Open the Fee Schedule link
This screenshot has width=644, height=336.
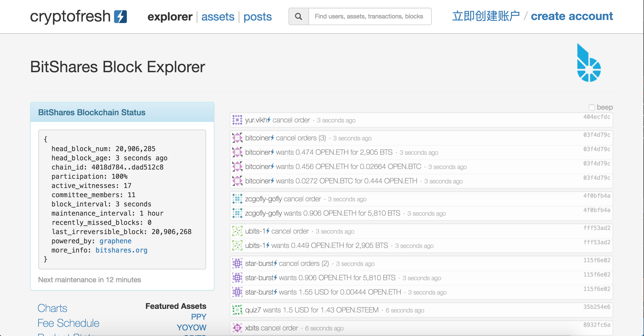(68, 323)
